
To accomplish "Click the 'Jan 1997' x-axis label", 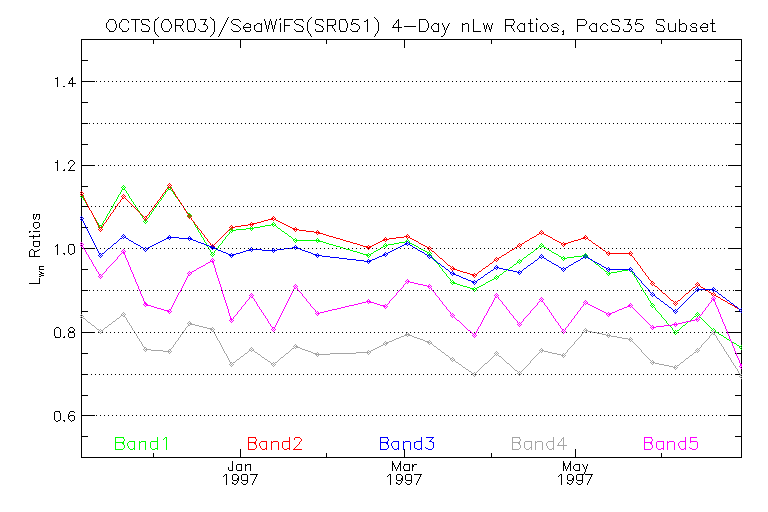I will tap(240, 473).
